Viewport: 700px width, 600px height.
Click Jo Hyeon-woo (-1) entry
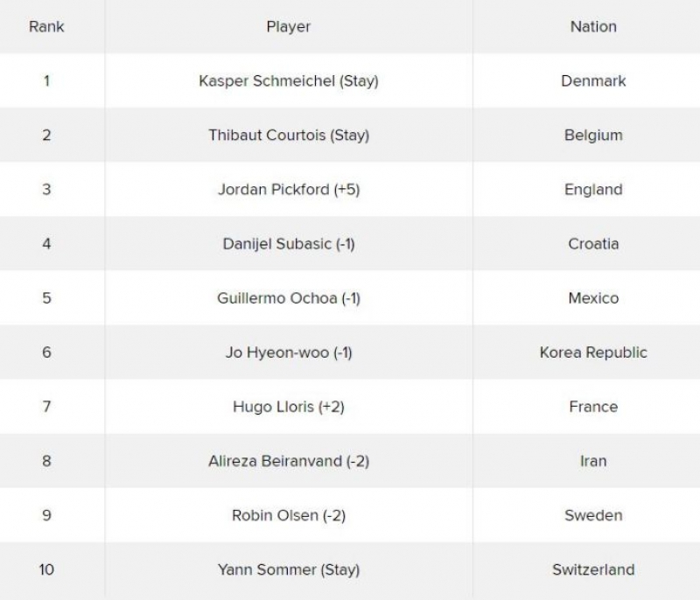tap(289, 352)
